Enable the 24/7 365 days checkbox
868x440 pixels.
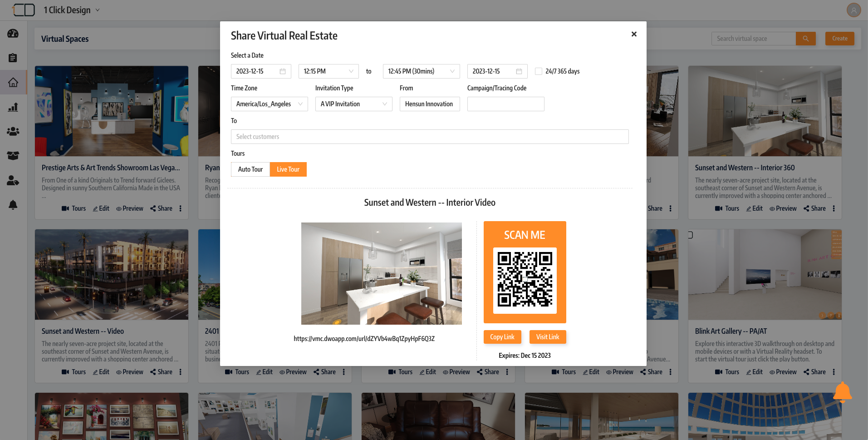(539, 71)
